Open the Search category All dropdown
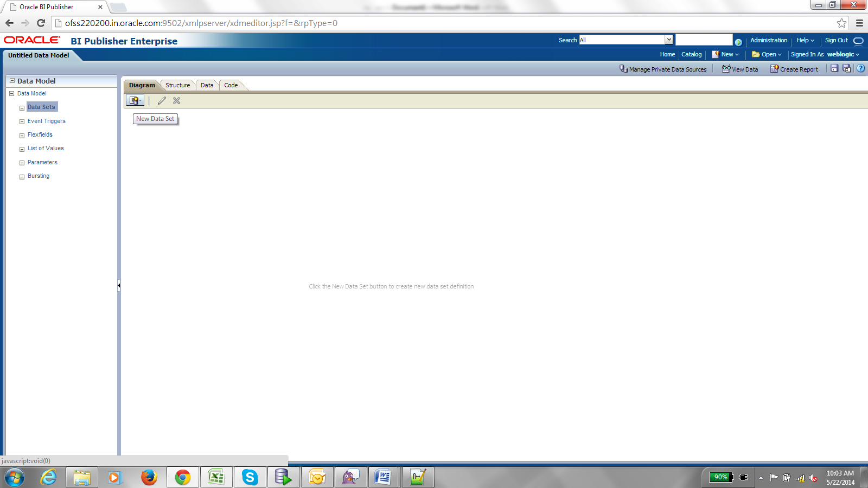The height and width of the screenshot is (488, 868). [x=626, y=40]
